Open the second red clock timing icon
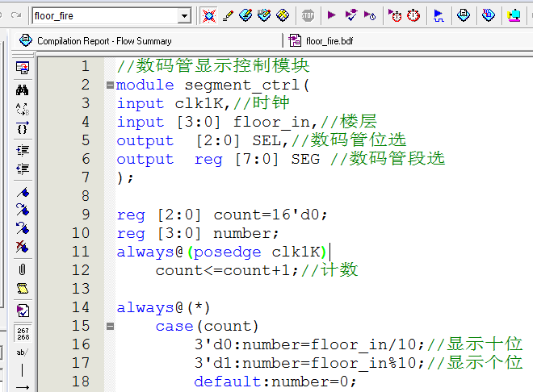The width and height of the screenshot is (533, 392). tap(413, 15)
